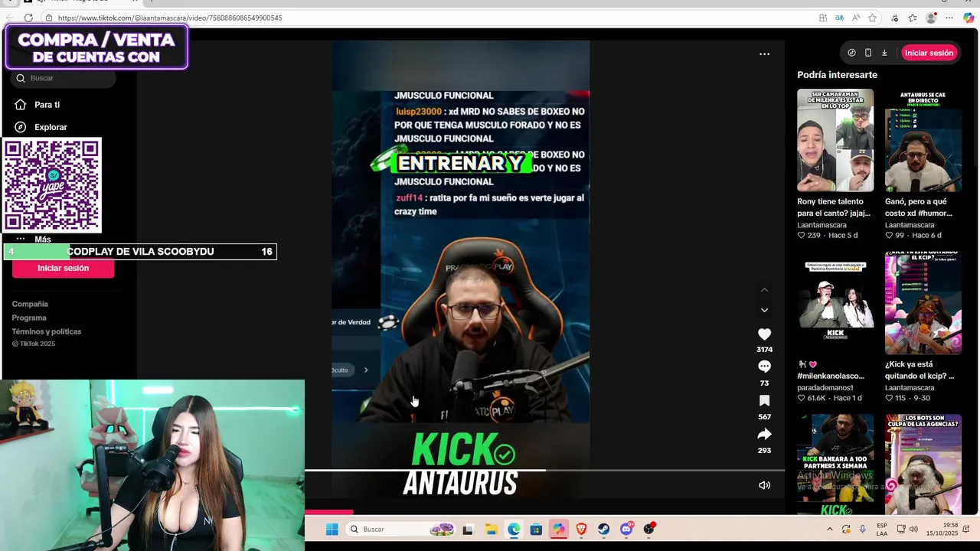Open thumbnail 'Los bots son culpa de las agencias'
The width and height of the screenshot is (980, 551).
tap(923, 465)
